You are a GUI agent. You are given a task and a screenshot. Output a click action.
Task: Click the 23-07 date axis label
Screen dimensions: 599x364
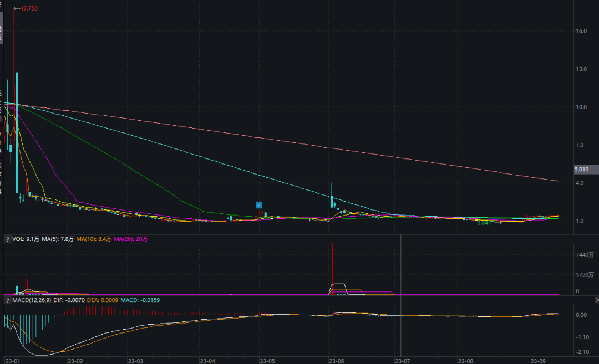click(x=403, y=361)
